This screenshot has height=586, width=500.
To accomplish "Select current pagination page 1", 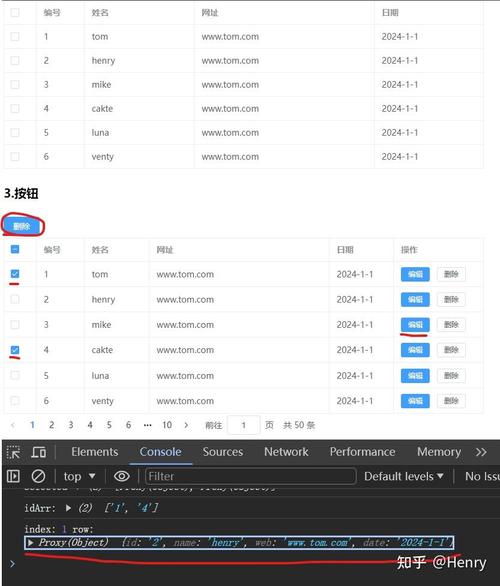I will 32,425.
